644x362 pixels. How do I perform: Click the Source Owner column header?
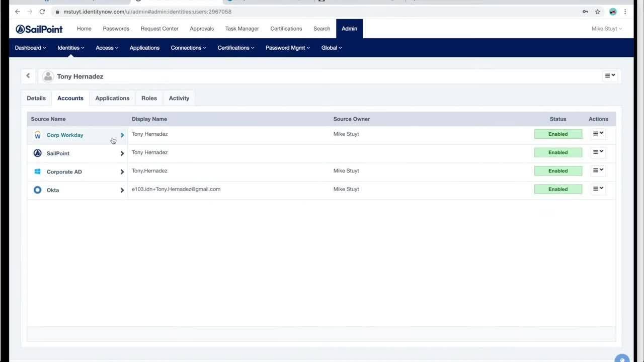pyautogui.click(x=352, y=119)
